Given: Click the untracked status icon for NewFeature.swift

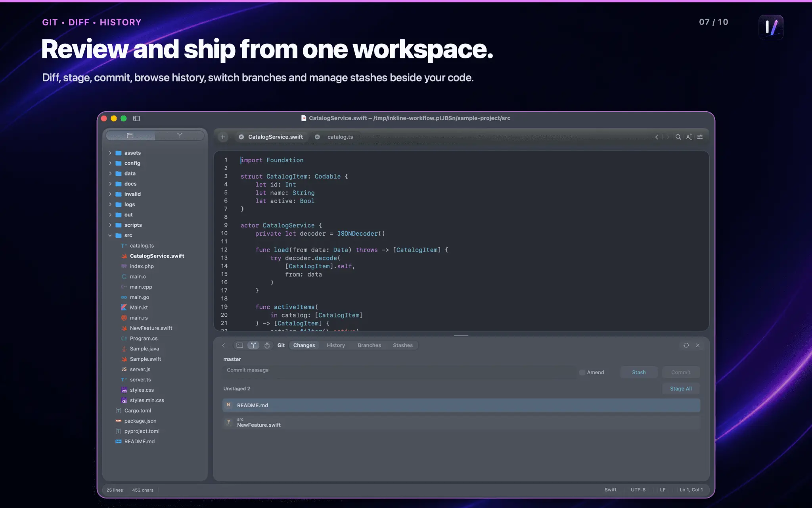Looking at the screenshot, I should (x=228, y=422).
